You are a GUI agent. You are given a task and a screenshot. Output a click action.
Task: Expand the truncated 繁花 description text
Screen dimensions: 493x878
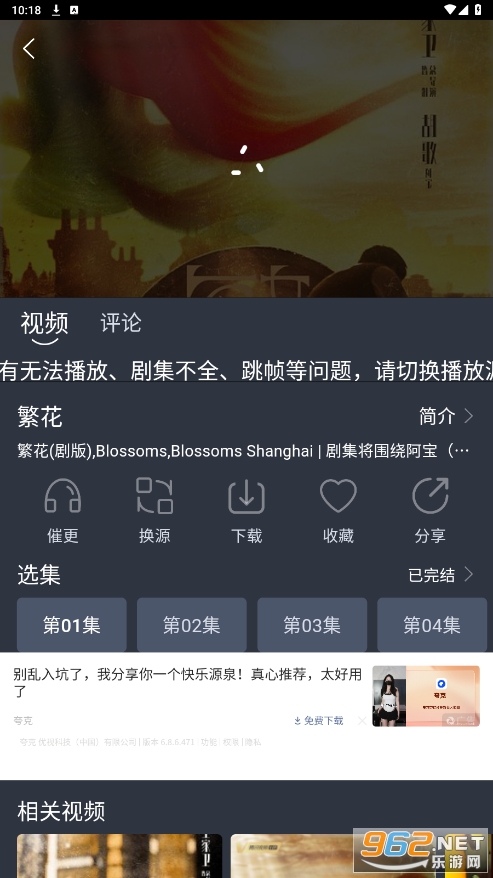coord(243,451)
